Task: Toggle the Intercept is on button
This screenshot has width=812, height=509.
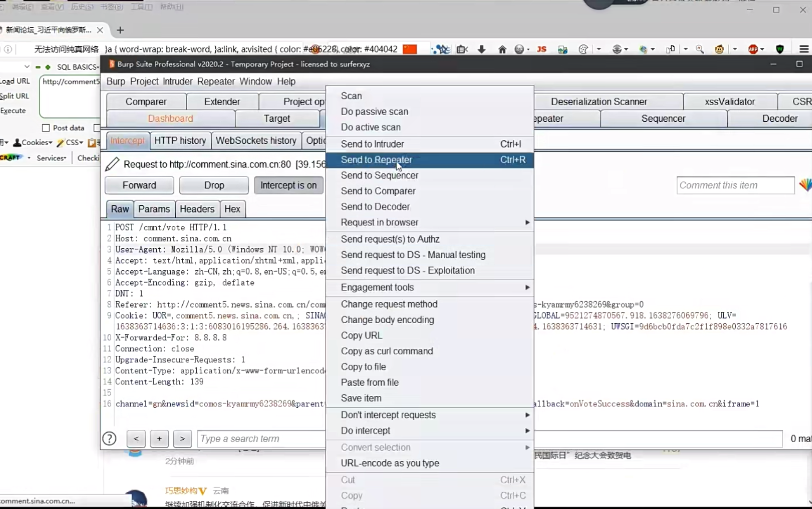Action: 288,185
